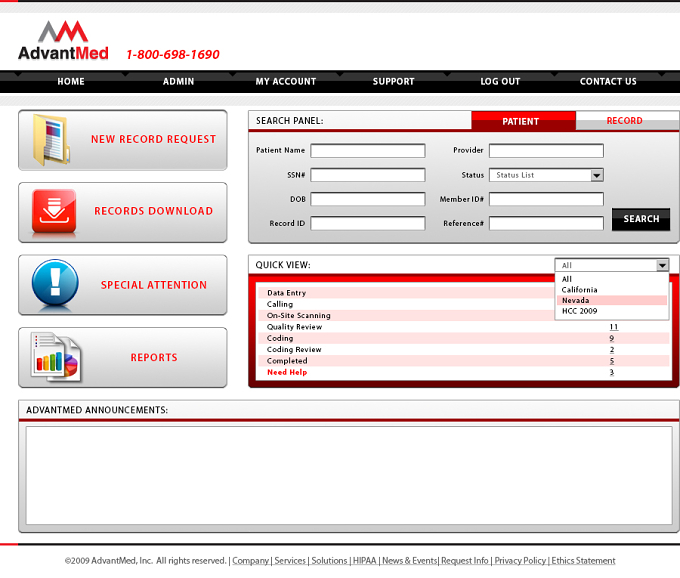This screenshot has height=578, width=680.
Task: Select Nevada in the Quick View dropdown
Action: point(612,300)
